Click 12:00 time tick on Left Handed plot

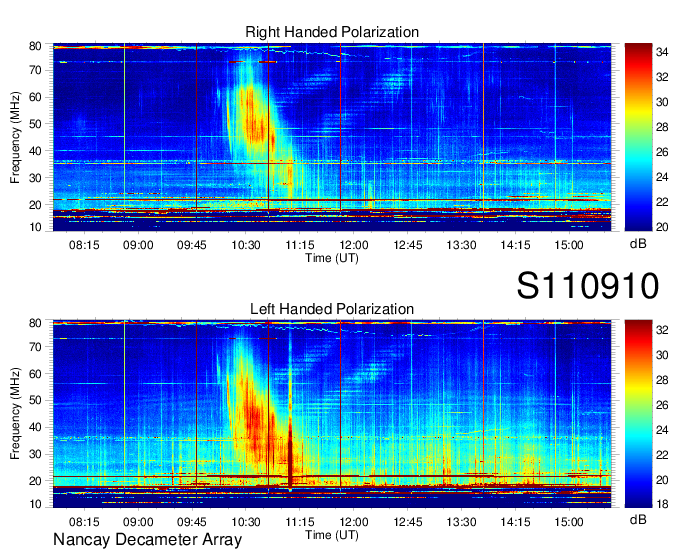[x=354, y=522]
